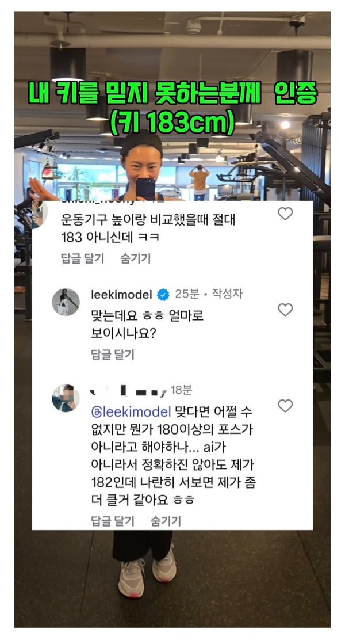
Task: Open leekimodel's profile picture
Action: coord(66,302)
